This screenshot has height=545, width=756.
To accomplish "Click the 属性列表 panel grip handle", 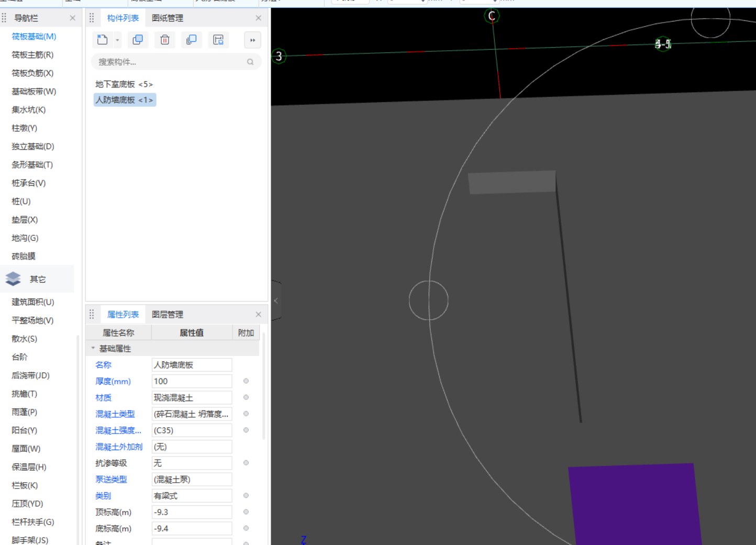I will (x=92, y=314).
